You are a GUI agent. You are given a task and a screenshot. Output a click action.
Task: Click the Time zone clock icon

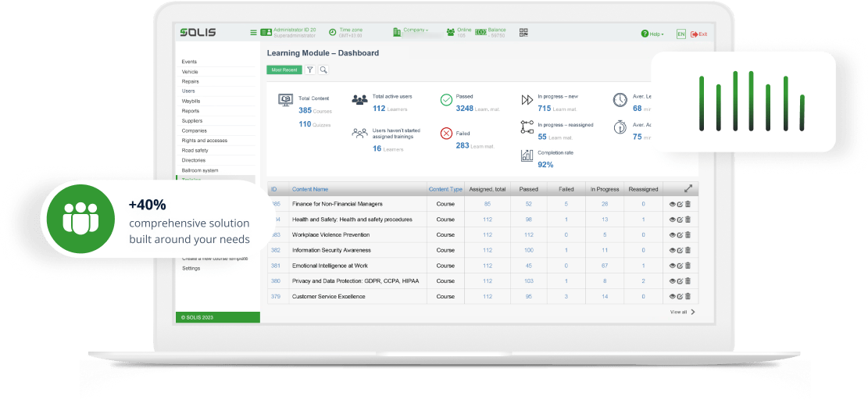click(x=332, y=33)
